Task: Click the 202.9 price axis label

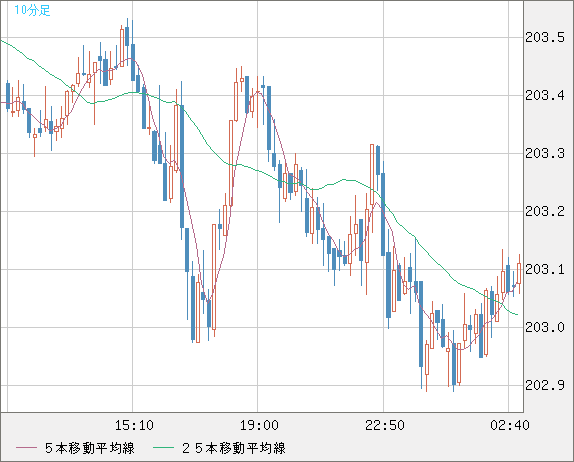Action: click(545, 385)
